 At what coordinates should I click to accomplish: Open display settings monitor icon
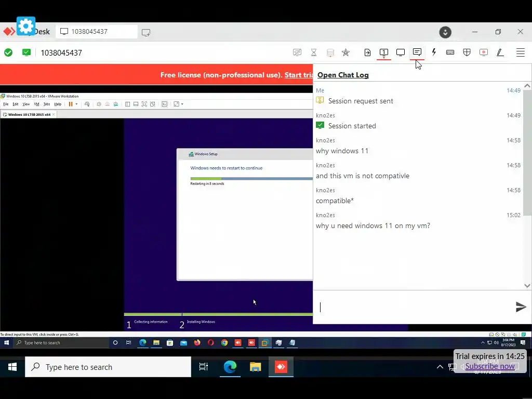(x=401, y=52)
